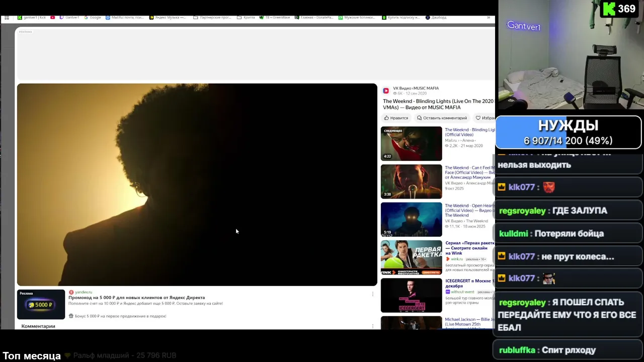Open the Open Hearts (Official Video) title link

coord(469,210)
